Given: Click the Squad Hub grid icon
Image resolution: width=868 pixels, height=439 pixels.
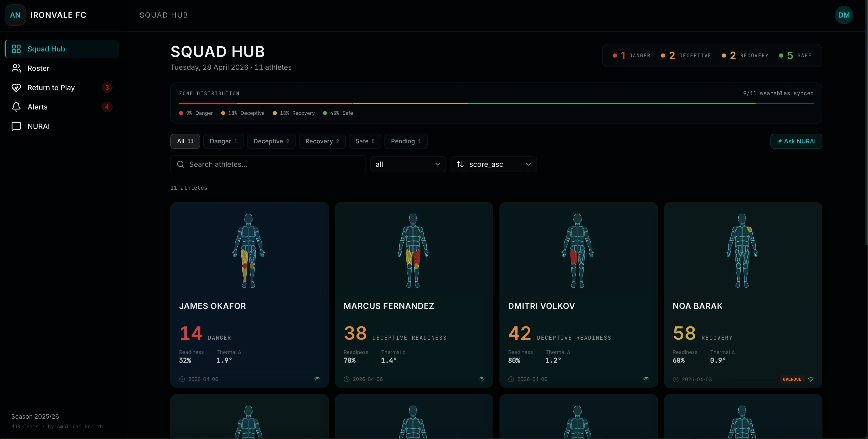Looking at the screenshot, I should click(16, 49).
